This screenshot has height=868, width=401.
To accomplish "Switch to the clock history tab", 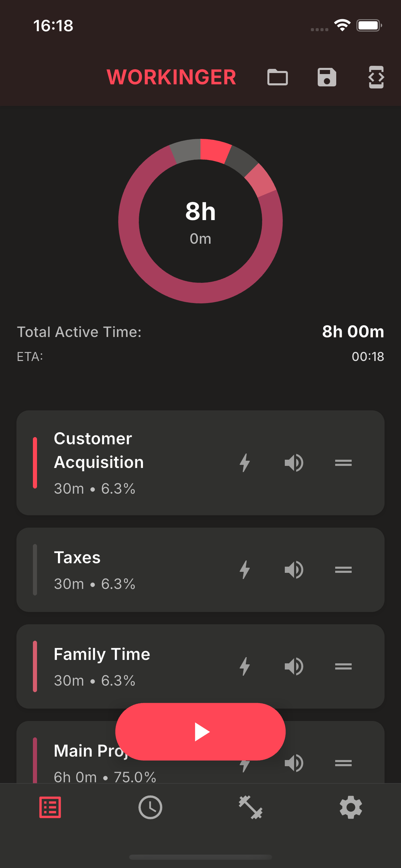I will click(x=150, y=808).
